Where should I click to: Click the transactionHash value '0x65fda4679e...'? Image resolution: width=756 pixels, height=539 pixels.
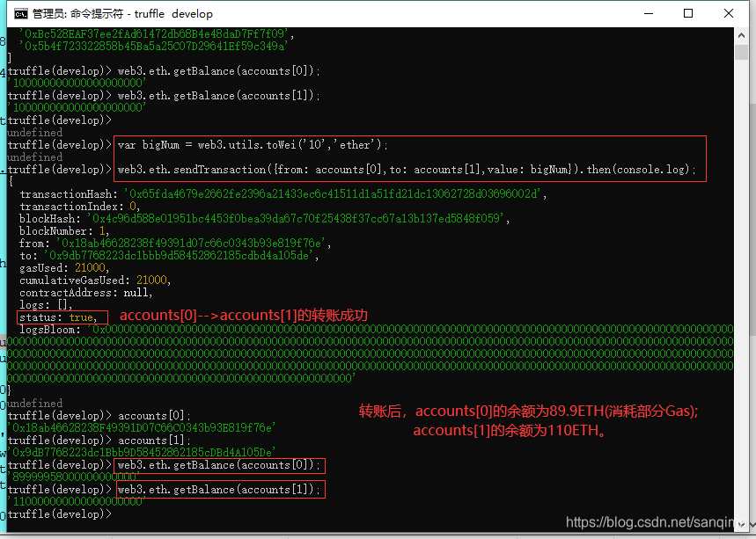coord(335,194)
